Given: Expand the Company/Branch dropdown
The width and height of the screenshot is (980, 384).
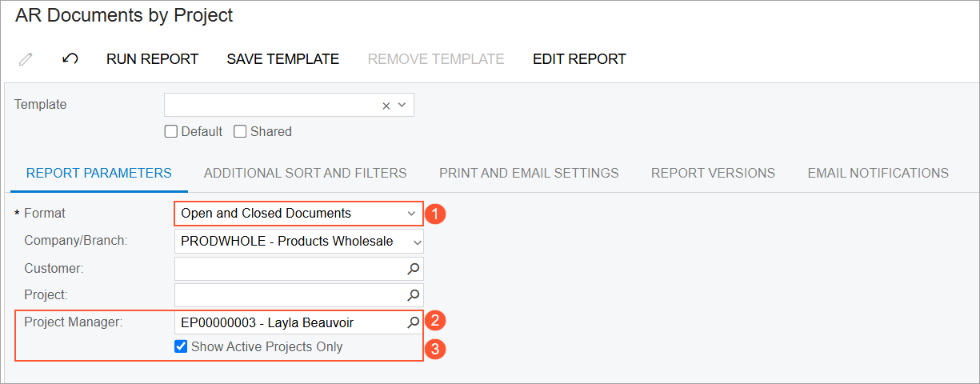Looking at the screenshot, I should 299,242.
